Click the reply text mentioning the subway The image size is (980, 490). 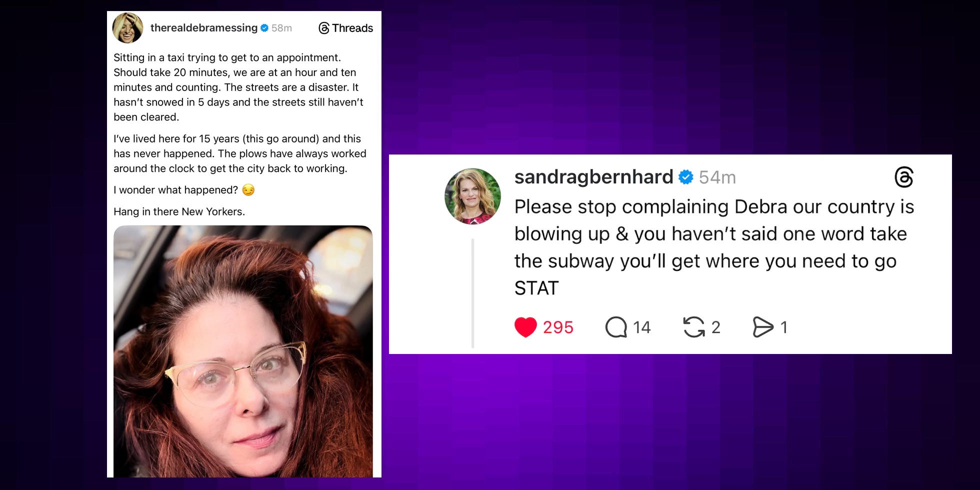(714, 247)
